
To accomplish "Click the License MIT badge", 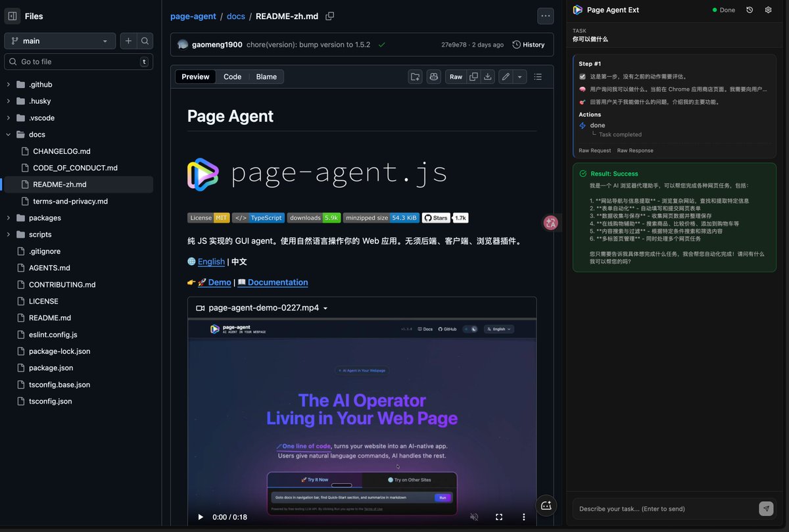I will coord(208,218).
